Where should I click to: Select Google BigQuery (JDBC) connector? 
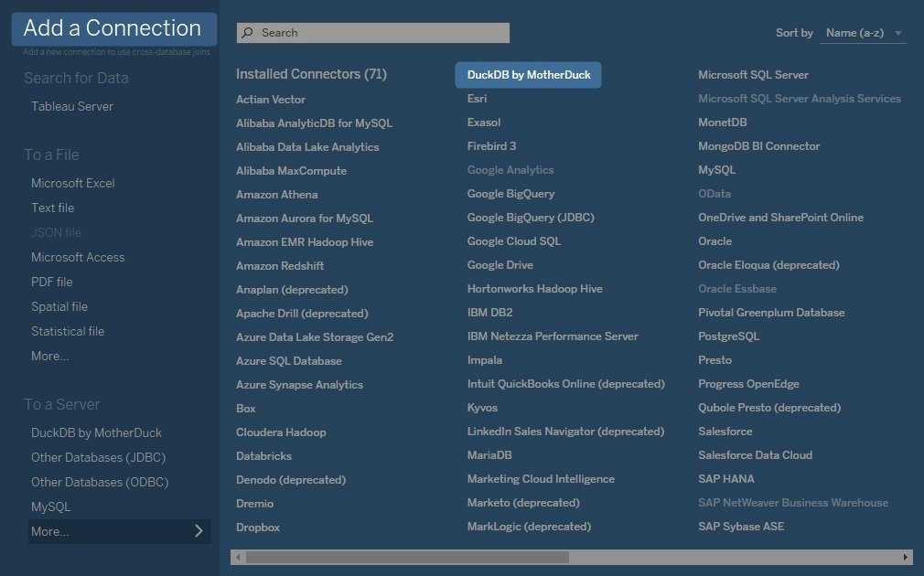coord(531,218)
